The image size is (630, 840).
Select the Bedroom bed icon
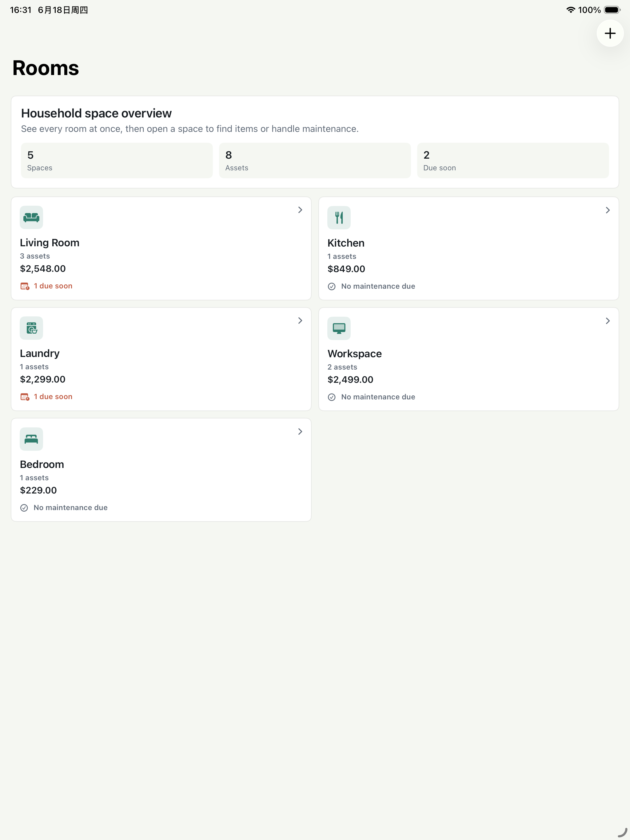coord(32,439)
